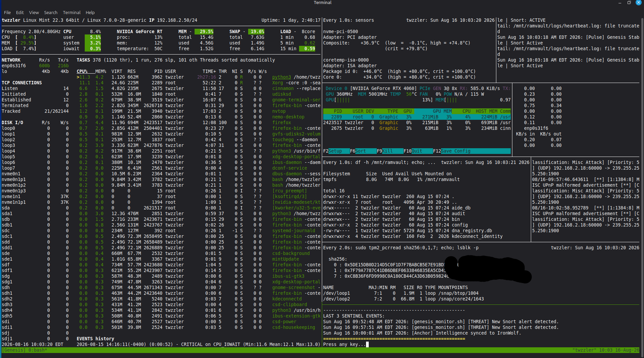Click the tmpfs filesystem row
The height and width of the screenshot is (358, 644).
pos(391,179)
